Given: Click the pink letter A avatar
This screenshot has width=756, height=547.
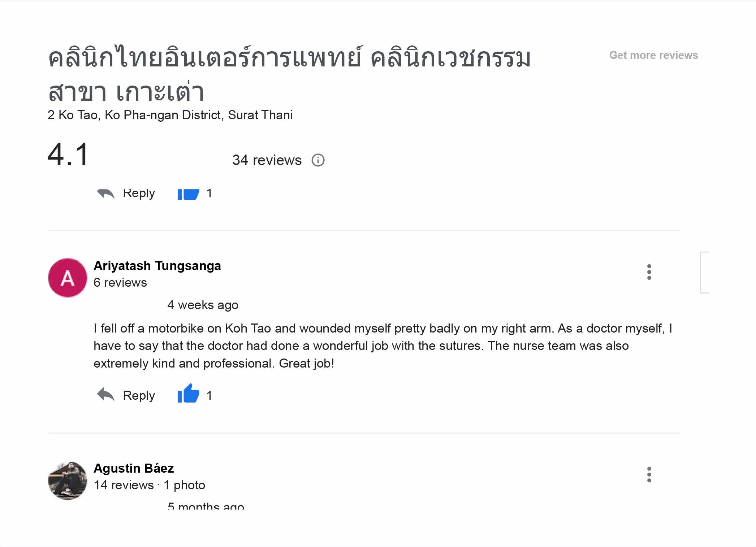Looking at the screenshot, I should pyautogui.click(x=68, y=278).
